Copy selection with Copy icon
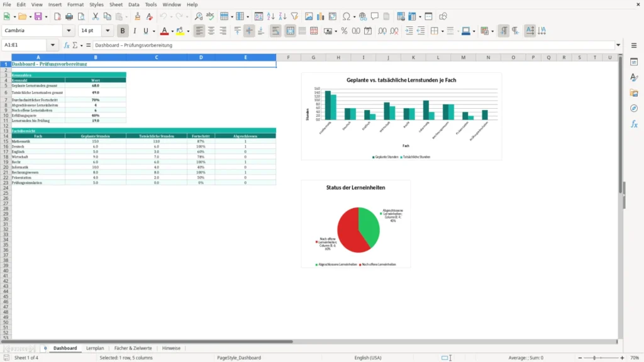Screen dimensions: 644x362 [x=107, y=16]
